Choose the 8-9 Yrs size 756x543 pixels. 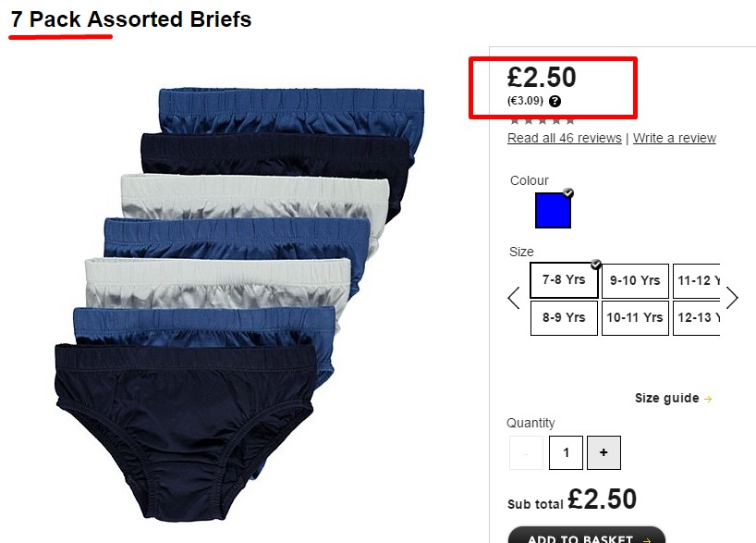pyautogui.click(x=564, y=318)
